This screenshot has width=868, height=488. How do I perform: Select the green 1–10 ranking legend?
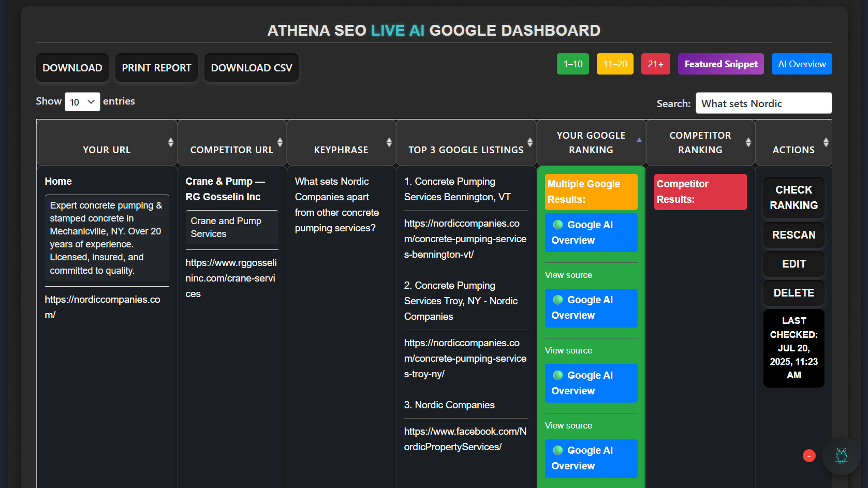coord(573,64)
